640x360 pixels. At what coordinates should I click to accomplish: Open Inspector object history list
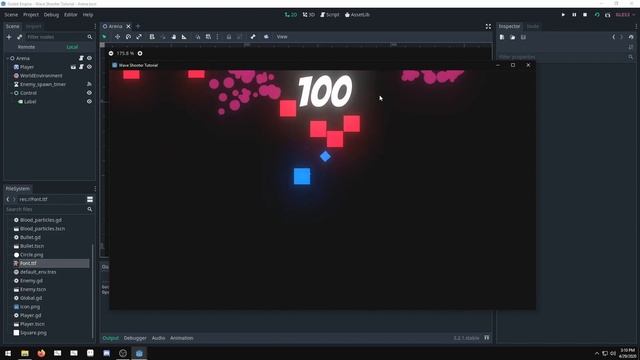631,37
